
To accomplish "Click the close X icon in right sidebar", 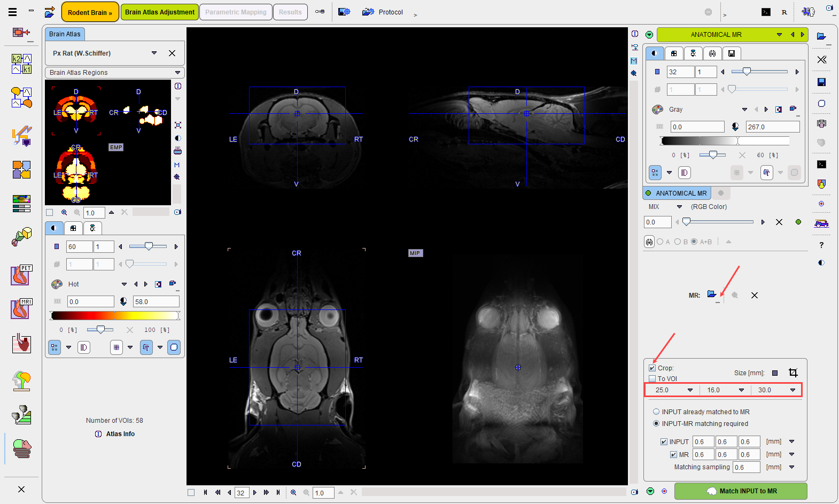I will pyautogui.click(x=822, y=59).
